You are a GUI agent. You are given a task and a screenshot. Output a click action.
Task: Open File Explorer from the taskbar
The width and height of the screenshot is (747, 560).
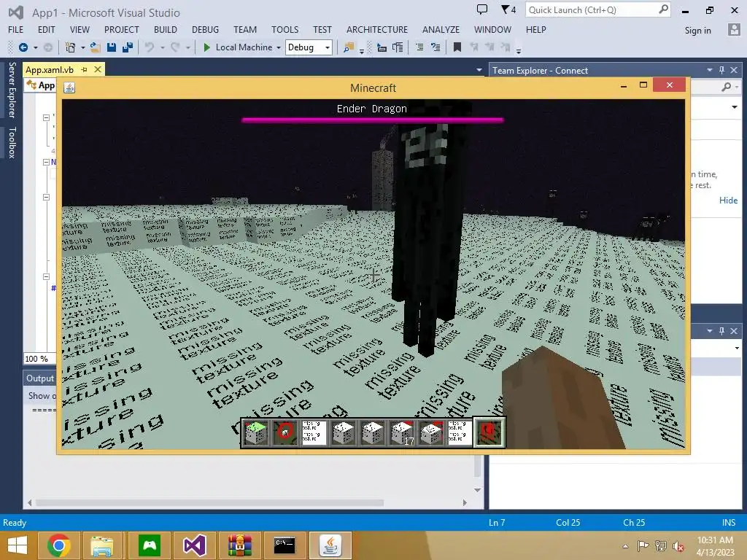(x=102, y=545)
